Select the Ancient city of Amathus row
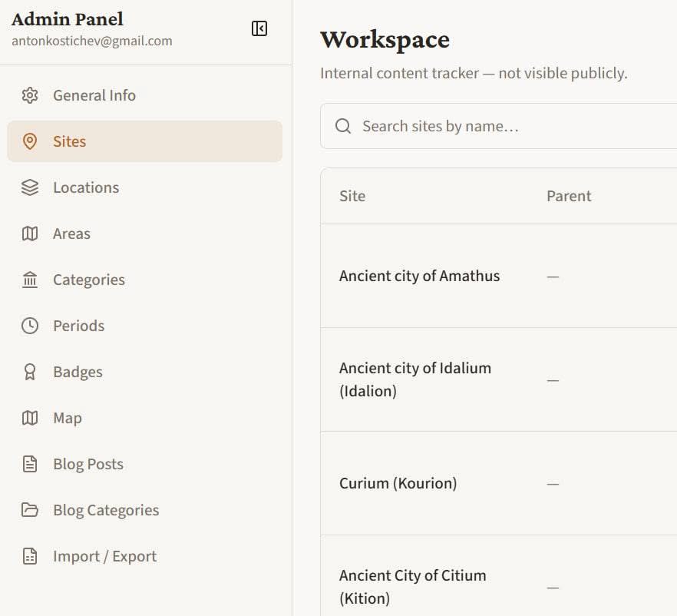677x616 pixels. (499, 276)
